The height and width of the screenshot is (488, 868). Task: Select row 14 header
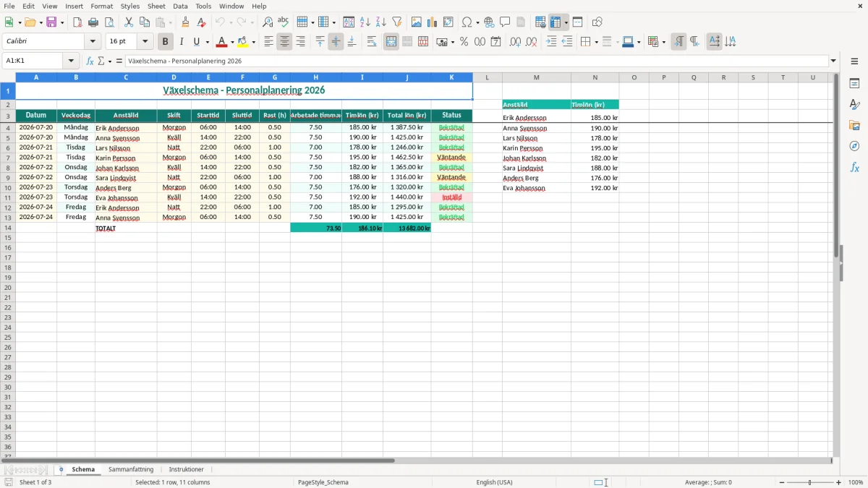pyautogui.click(x=8, y=228)
